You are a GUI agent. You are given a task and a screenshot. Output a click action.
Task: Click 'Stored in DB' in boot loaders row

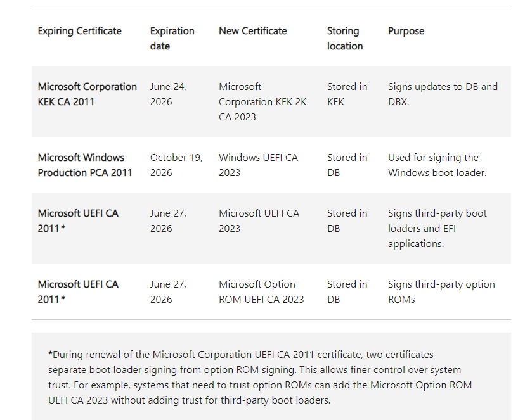point(347,220)
